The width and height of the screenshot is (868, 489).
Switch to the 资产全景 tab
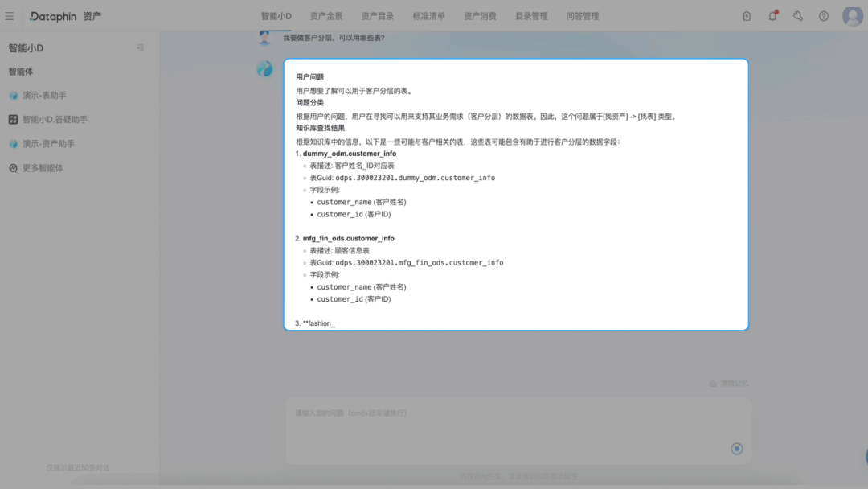[325, 15]
